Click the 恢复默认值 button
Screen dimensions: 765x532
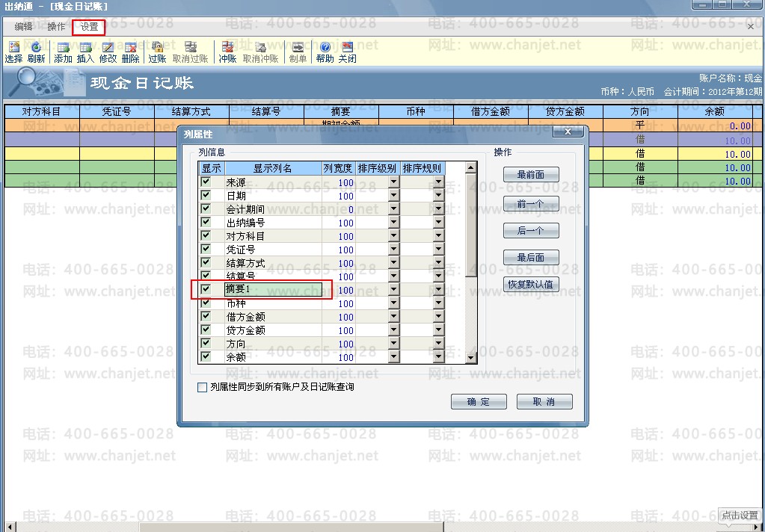click(x=531, y=284)
